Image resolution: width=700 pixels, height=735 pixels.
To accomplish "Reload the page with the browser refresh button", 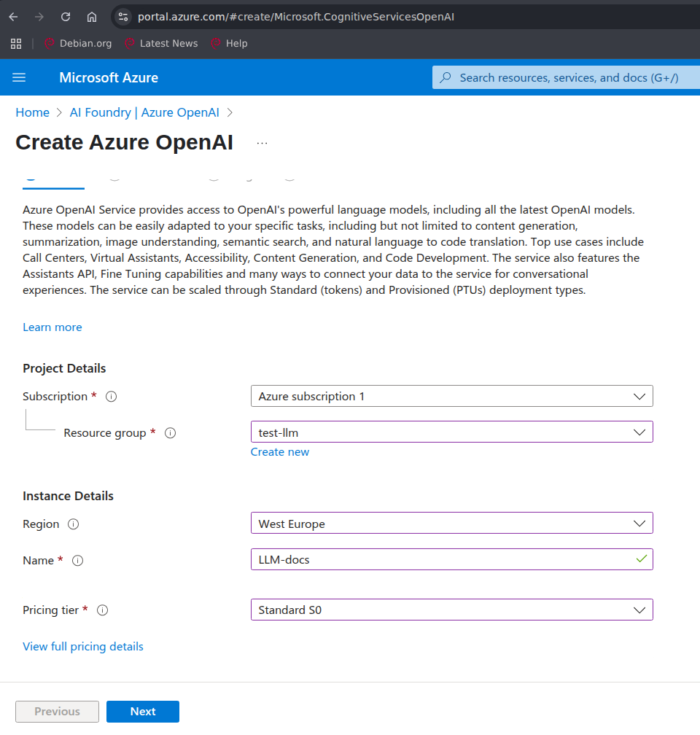I will tap(66, 17).
